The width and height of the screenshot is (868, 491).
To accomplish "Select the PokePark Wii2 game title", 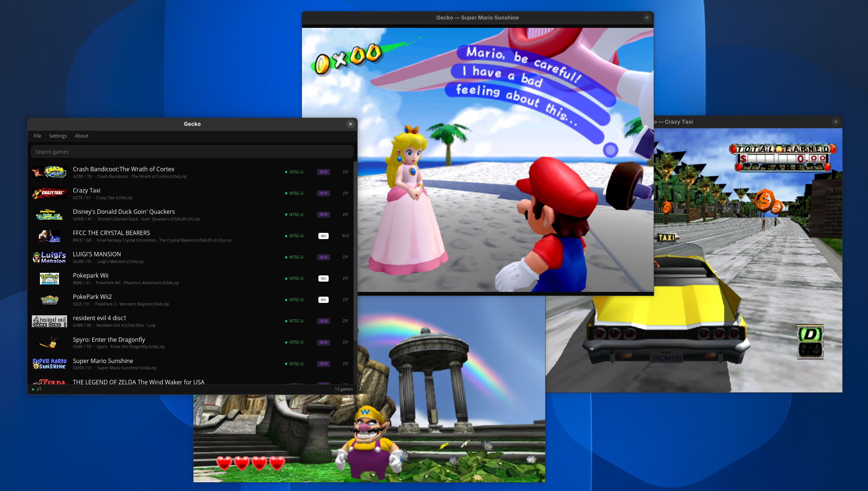I will click(92, 297).
